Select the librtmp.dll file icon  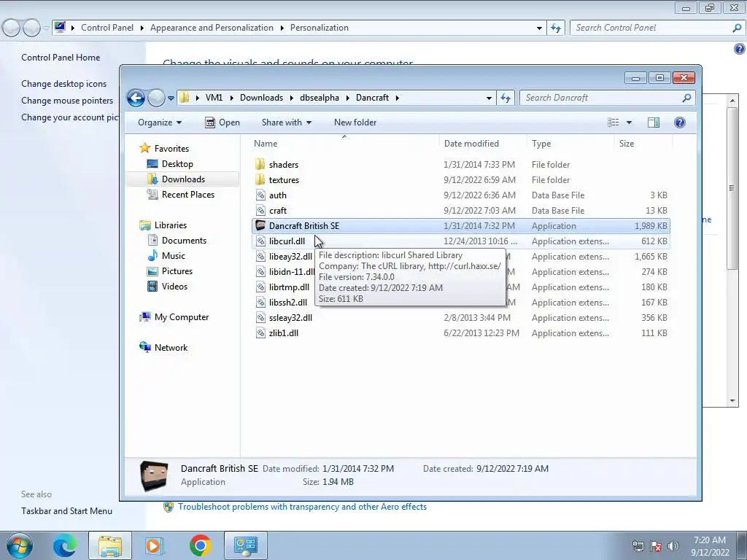coord(260,287)
